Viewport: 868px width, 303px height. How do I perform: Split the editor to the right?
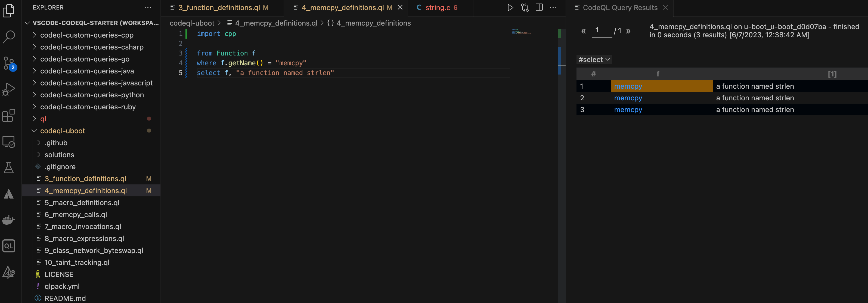[x=539, y=7]
